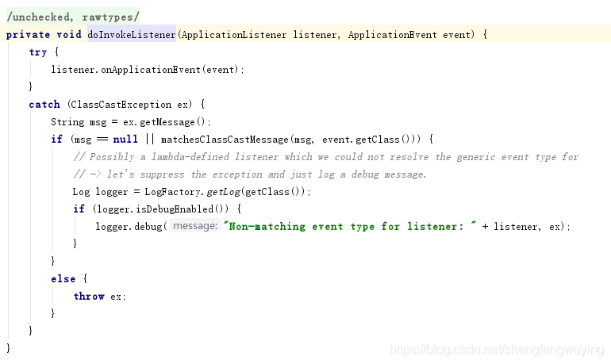
Task: Click the 'let's suppress the exception' comment
Action: point(250,174)
